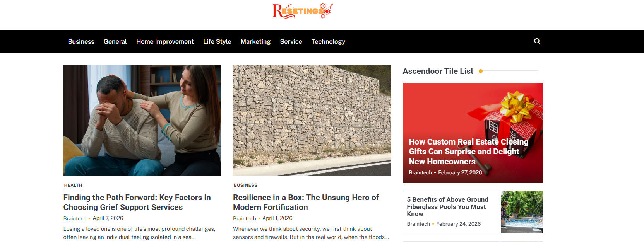
Task: Choose the Service menu item
Action: point(291,41)
